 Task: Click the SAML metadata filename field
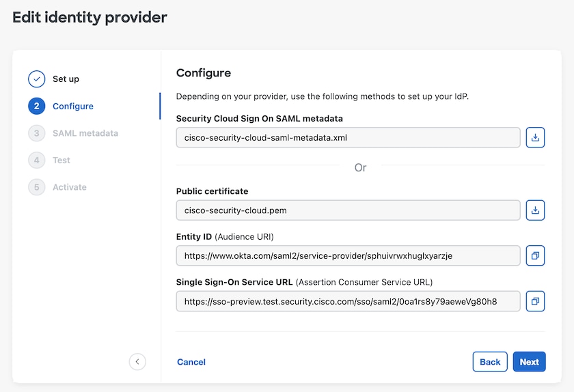(x=348, y=137)
